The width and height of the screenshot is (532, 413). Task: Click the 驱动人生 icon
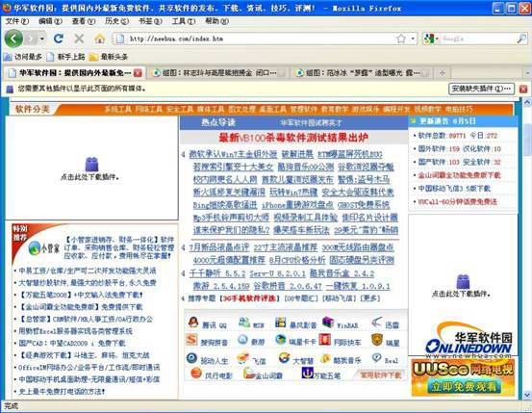[191, 358]
